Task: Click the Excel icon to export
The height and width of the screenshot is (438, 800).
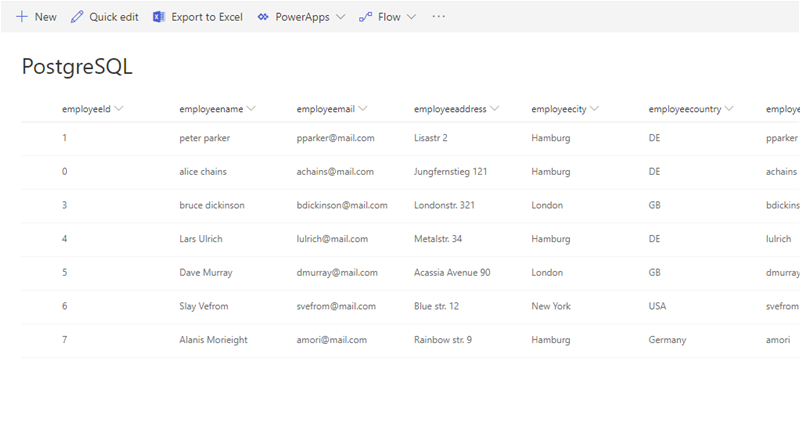Action: (x=159, y=17)
